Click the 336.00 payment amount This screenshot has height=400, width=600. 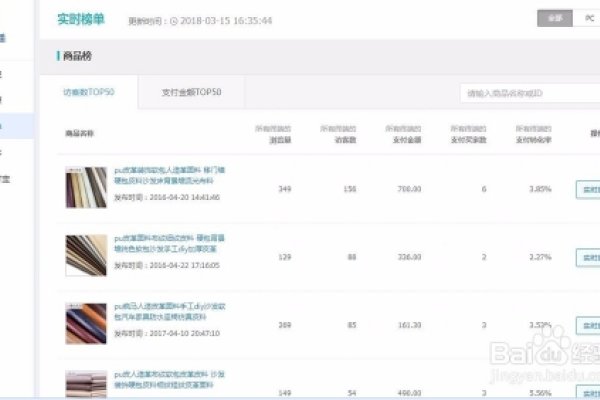[x=409, y=257]
